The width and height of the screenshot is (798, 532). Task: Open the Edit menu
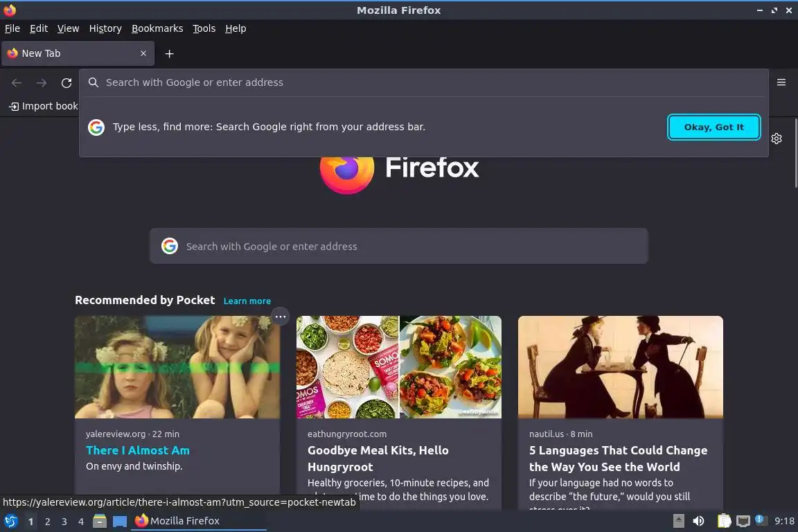click(39, 28)
